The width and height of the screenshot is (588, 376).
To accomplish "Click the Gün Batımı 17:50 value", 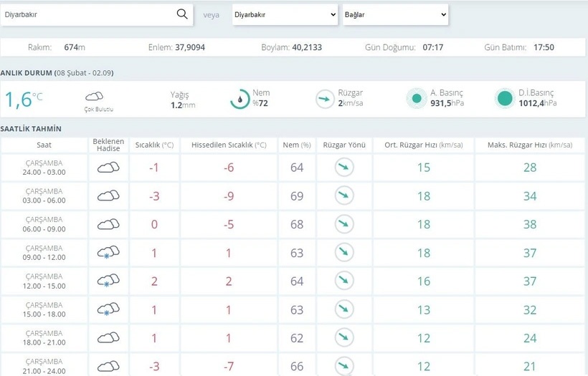I will 544,47.
